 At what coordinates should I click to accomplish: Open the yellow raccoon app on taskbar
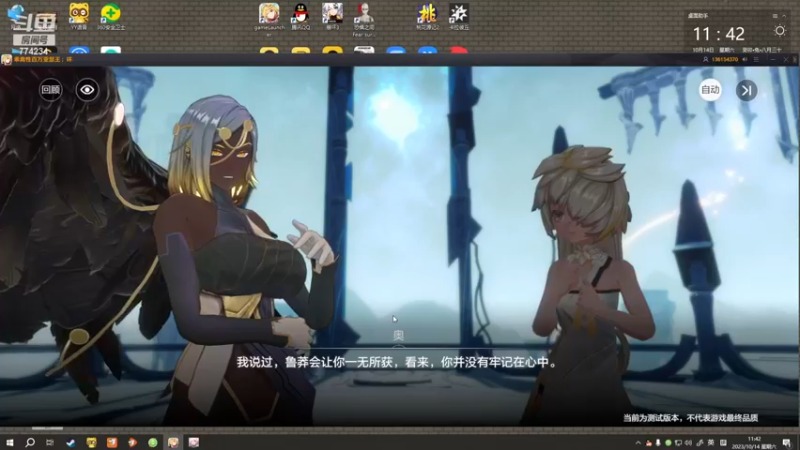click(91, 442)
